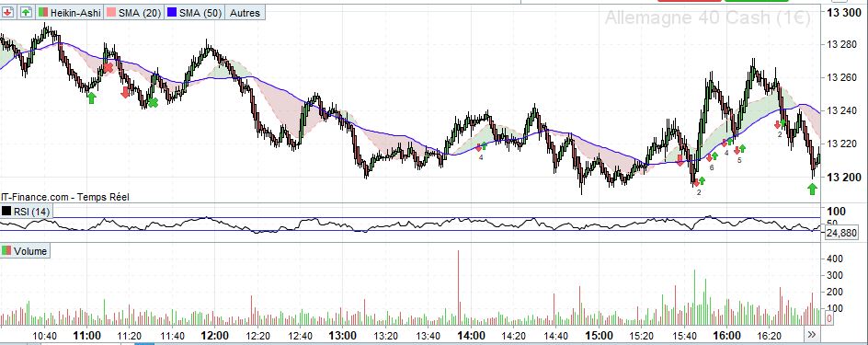Click the 11:00 time axis label
Image resolution: width=868 pixels, height=345 pixels.
[x=87, y=336]
